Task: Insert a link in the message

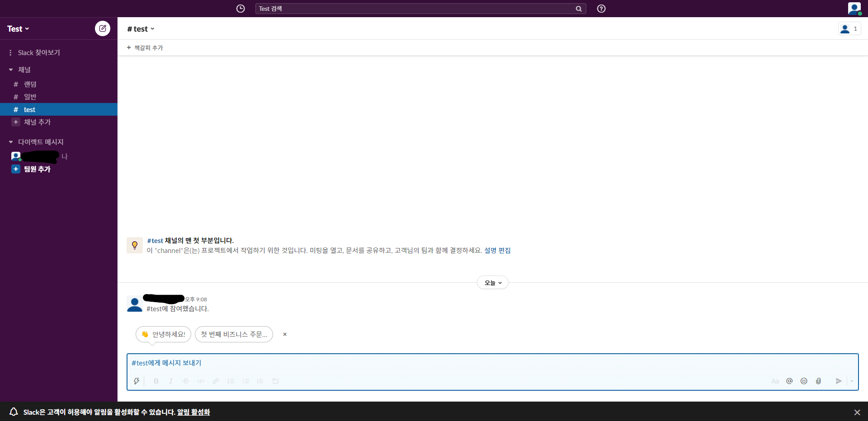Action: pyautogui.click(x=216, y=381)
